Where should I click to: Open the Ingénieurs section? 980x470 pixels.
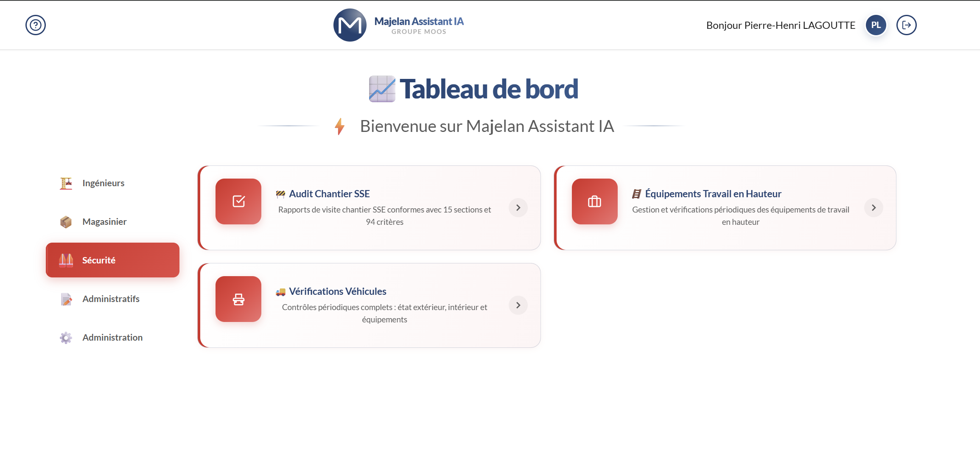coord(103,183)
